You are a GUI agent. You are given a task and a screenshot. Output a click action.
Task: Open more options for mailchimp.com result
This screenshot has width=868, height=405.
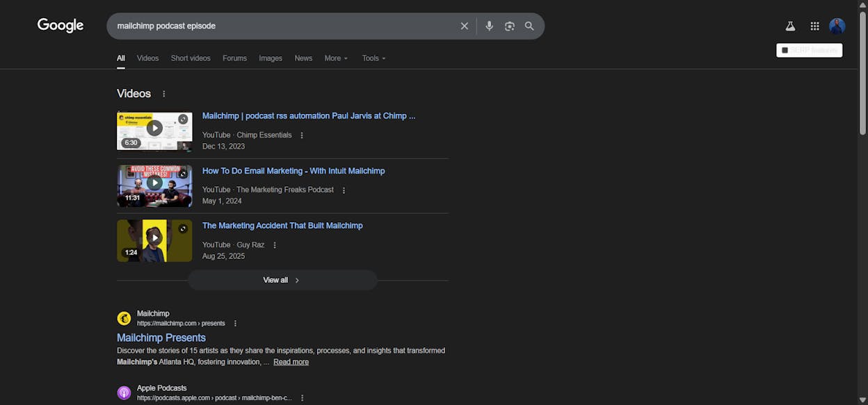point(235,324)
